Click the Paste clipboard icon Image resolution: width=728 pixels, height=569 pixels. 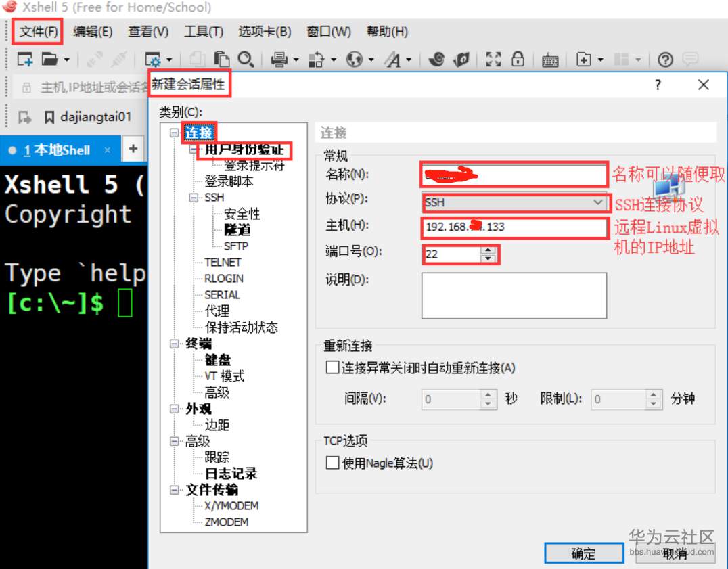pyautogui.click(x=221, y=60)
